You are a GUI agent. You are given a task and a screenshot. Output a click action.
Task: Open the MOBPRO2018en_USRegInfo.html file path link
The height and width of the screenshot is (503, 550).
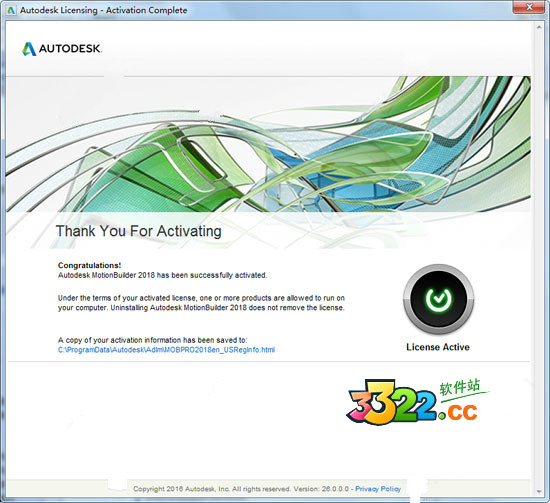pyautogui.click(x=166, y=350)
